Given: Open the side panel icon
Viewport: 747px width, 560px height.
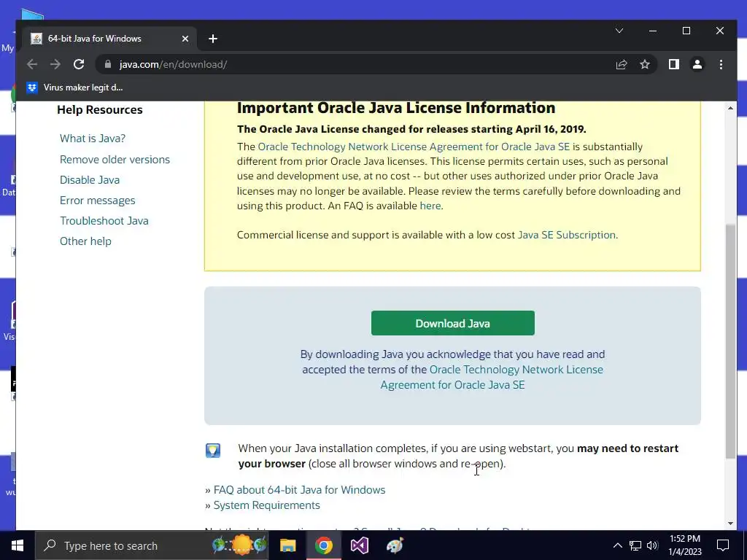Looking at the screenshot, I should click(x=673, y=64).
